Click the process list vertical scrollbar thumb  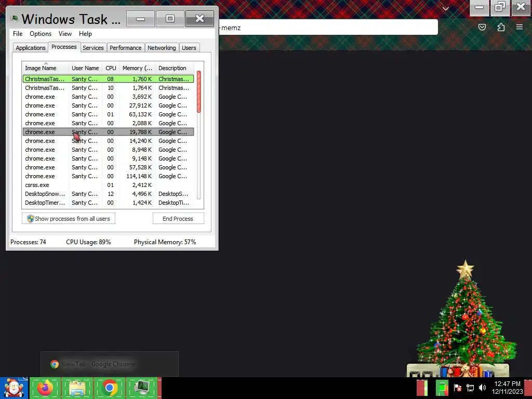(199, 91)
